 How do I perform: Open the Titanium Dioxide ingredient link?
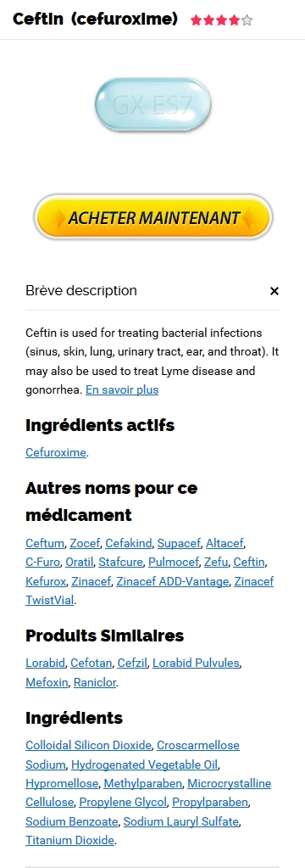(x=69, y=840)
